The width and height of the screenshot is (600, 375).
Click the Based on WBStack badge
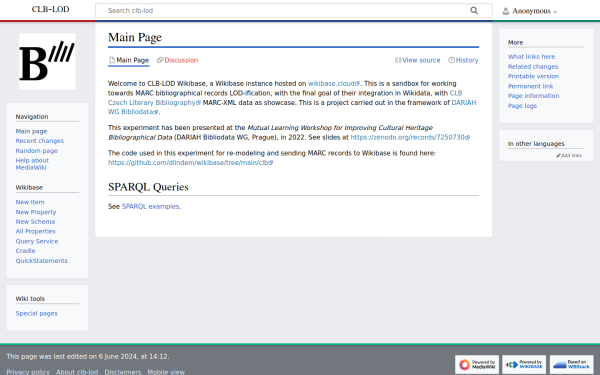(x=572, y=364)
